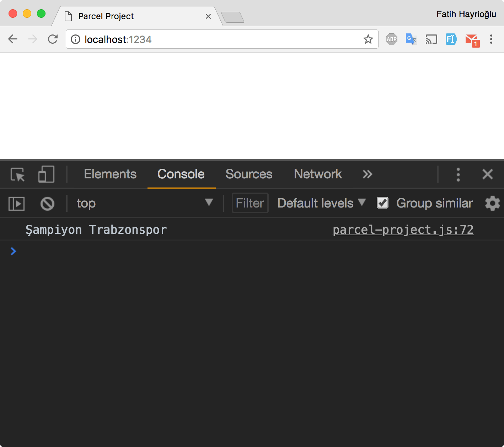
Task: Click inside the console Filter field
Action: (x=250, y=203)
